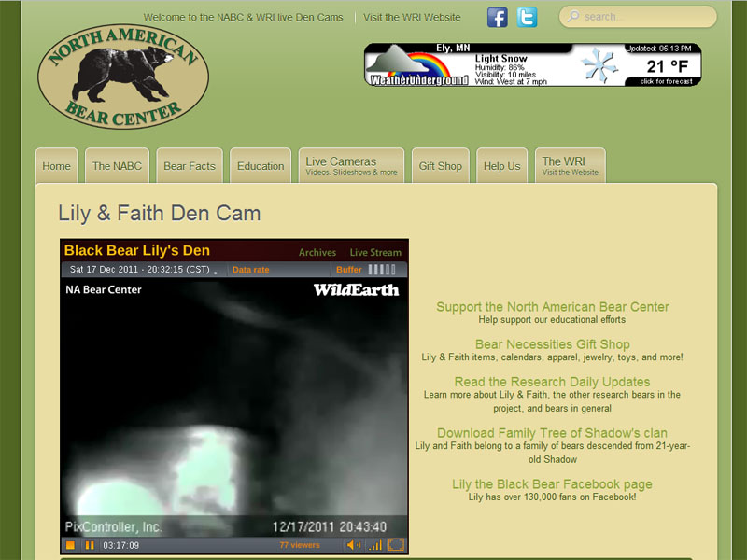Click the North American Bear Center logo

point(122,77)
